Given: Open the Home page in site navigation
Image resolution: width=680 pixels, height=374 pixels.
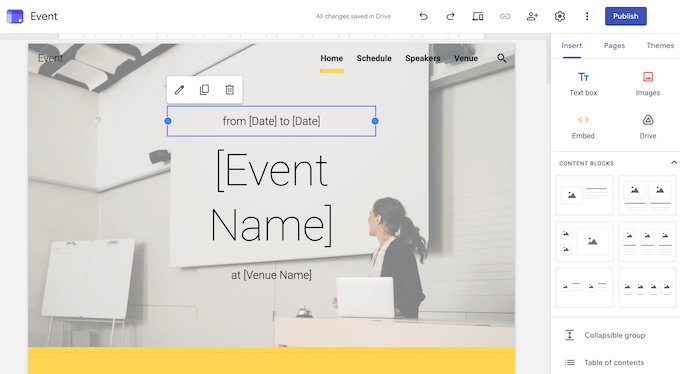Looking at the screenshot, I should click(x=332, y=58).
